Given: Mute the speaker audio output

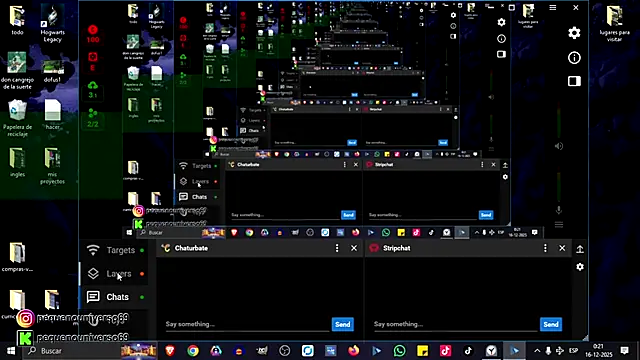Looking at the screenshot, I should point(559,146).
